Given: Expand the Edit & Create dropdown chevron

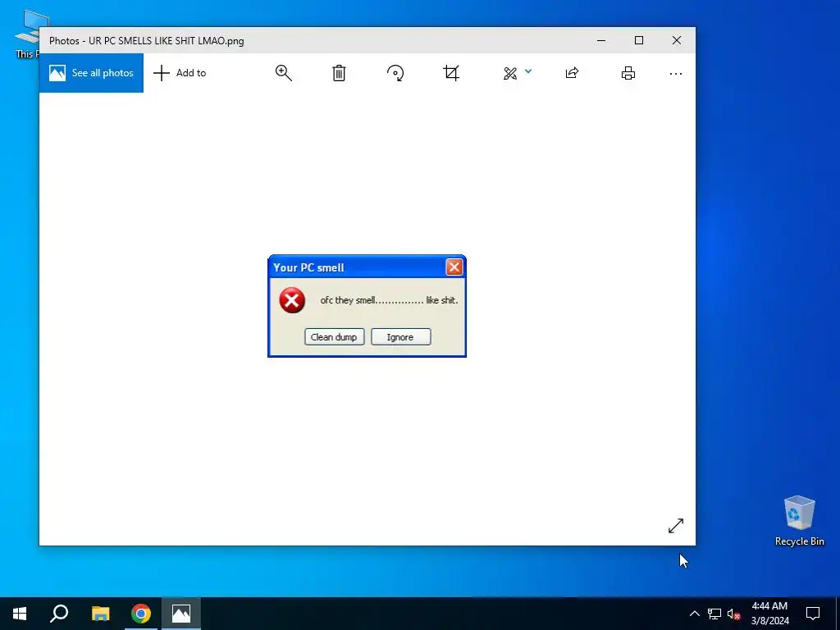Looking at the screenshot, I should tap(528, 71).
